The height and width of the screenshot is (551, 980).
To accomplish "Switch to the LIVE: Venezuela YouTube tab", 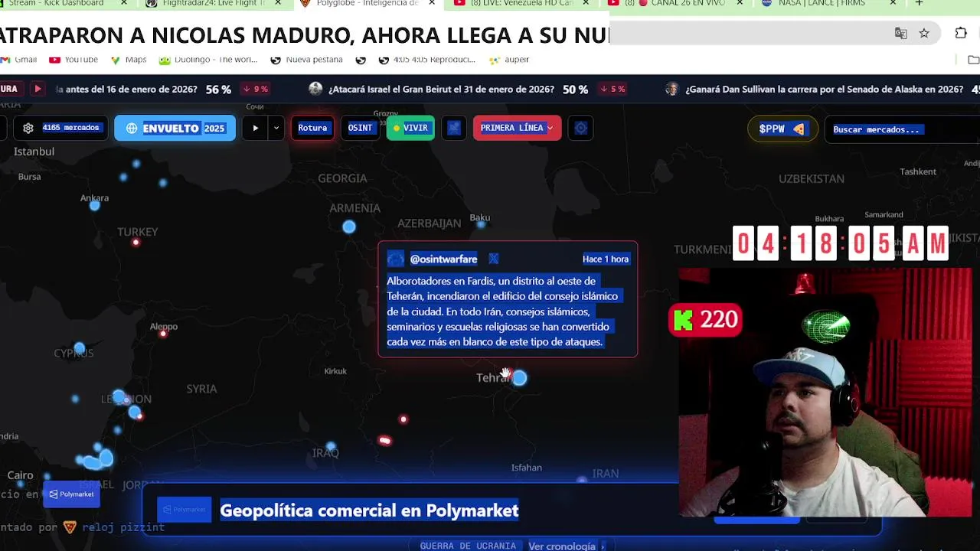I will coord(521,4).
